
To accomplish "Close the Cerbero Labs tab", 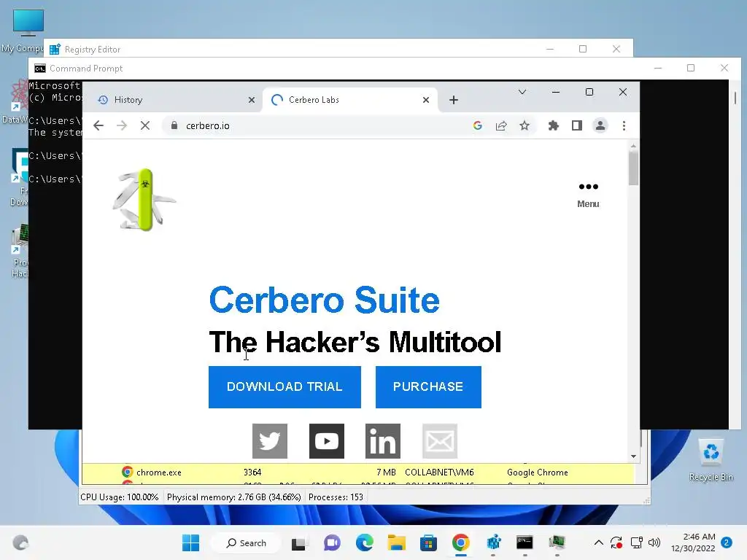I will pyautogui.click(x=426, y=100).
